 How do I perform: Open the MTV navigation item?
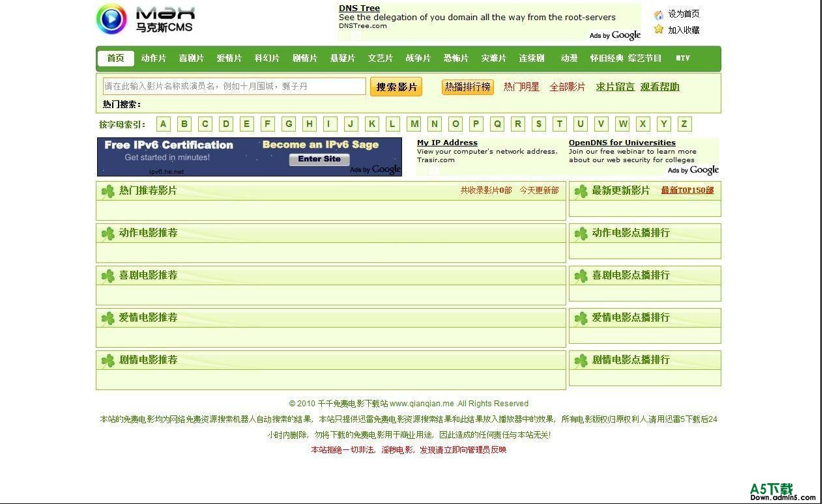(x=683, y=59)
